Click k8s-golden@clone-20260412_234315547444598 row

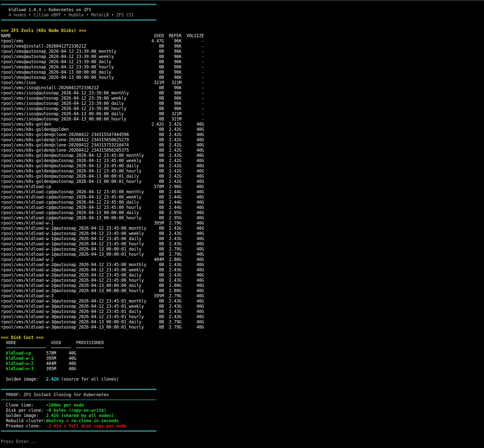tap(102, 134)
